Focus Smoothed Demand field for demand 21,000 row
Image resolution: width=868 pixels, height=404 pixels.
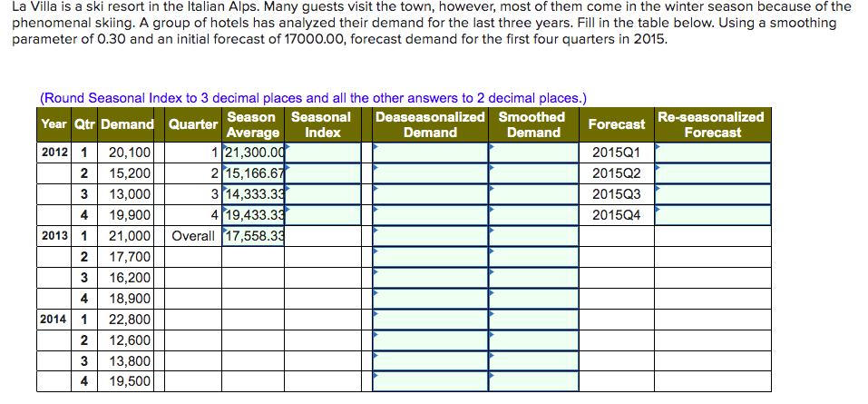point(533,236)
